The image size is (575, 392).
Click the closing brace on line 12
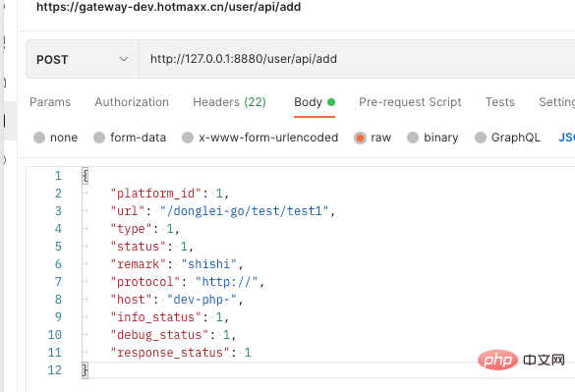coord(86,370)
